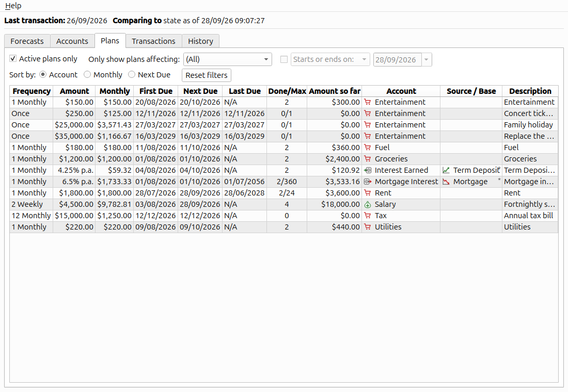Click the cart icon beside Fuel account
Screen dimensions: 568x392
pos(367,148)
